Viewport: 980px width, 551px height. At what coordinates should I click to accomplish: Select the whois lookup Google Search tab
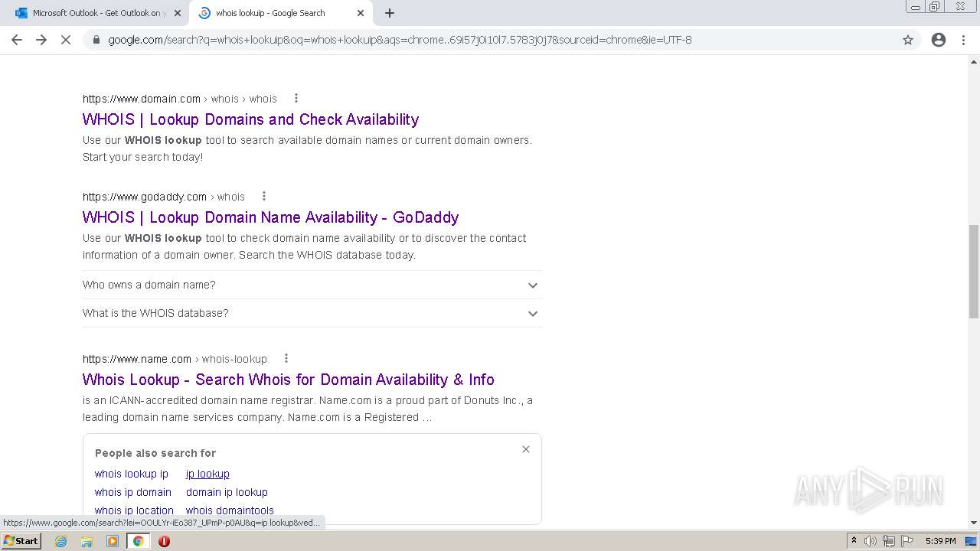[280, 13]
